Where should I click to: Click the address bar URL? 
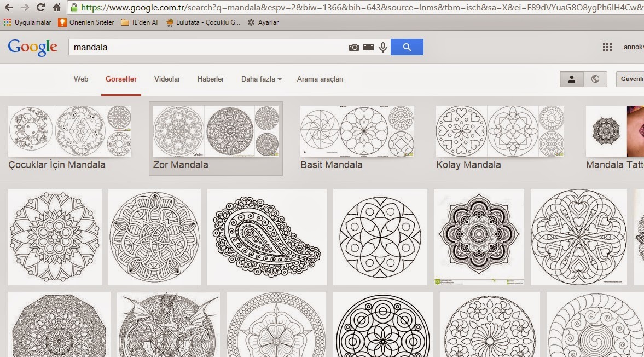pos(362,8)
